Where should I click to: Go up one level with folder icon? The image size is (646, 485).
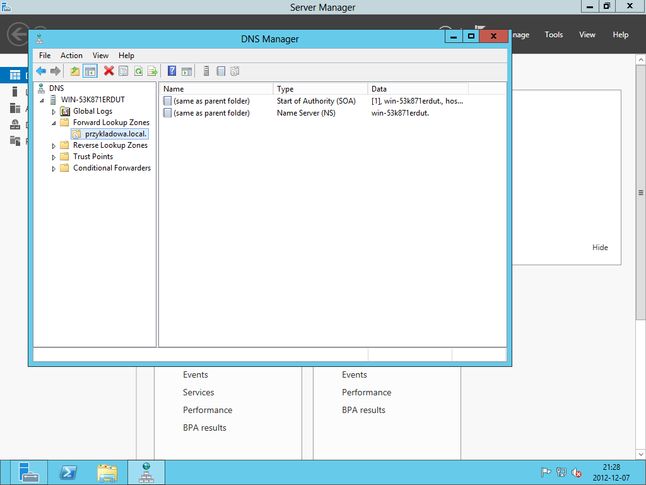75,71
